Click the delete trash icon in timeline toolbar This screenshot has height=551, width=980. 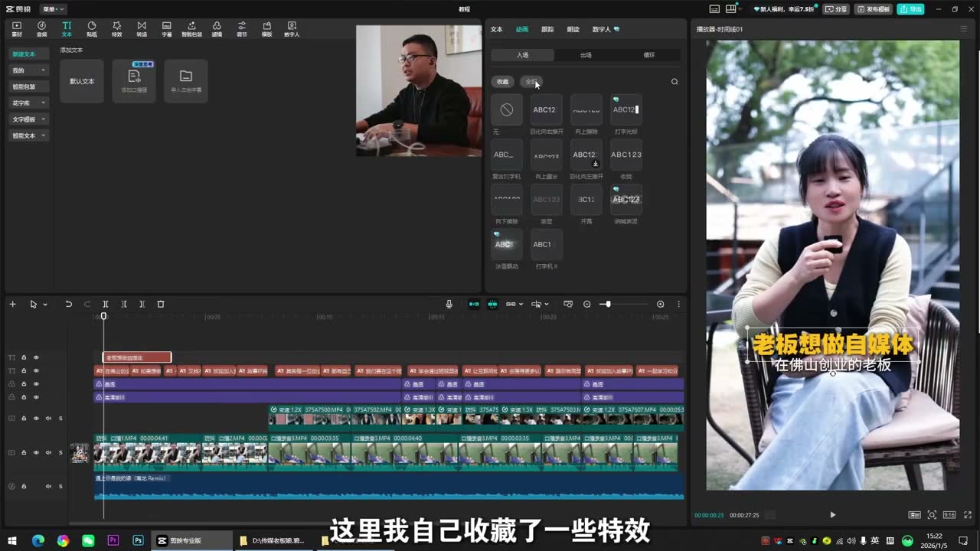coord(161,304)
